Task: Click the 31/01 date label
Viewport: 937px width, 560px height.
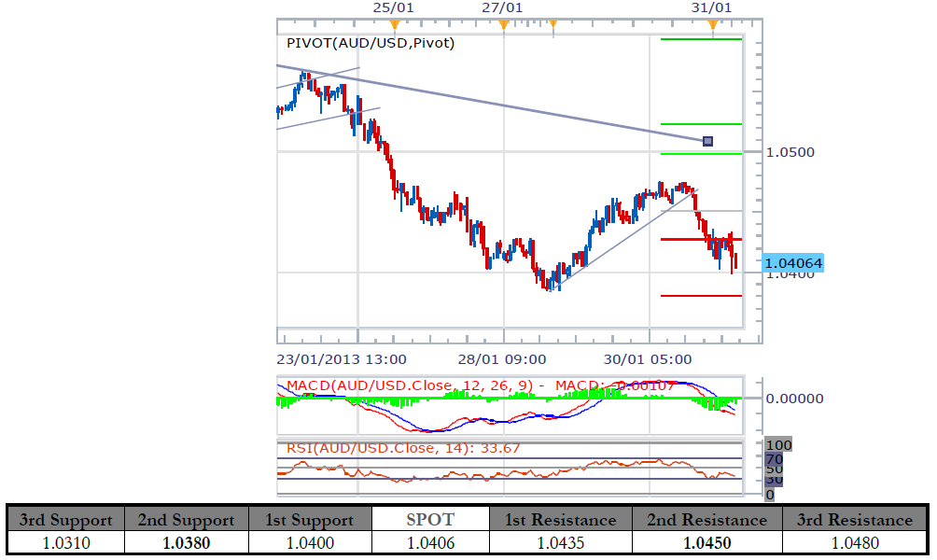Action: click(711, 7)
